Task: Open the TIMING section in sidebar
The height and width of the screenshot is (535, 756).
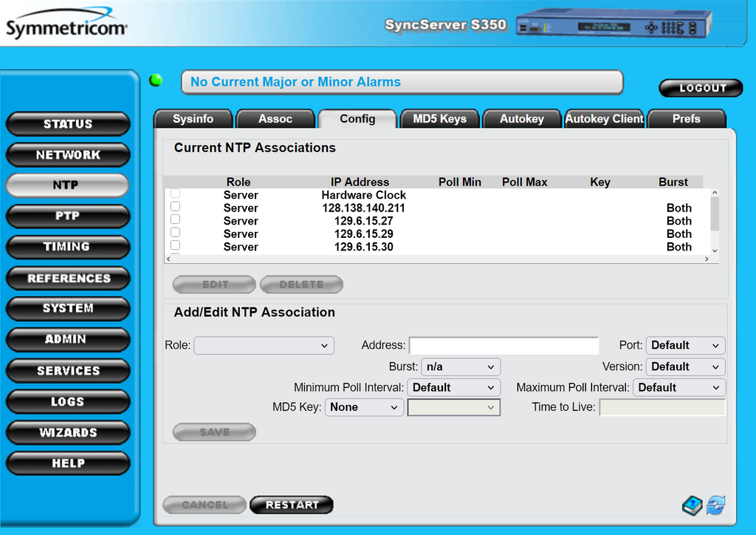Action: coord(67,247)
